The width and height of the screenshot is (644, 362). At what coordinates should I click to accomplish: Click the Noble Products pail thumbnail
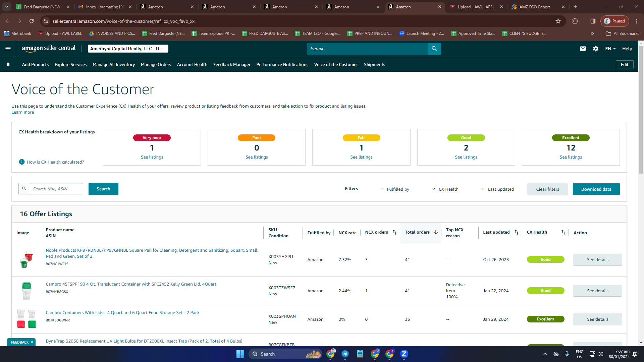(26, 259)
